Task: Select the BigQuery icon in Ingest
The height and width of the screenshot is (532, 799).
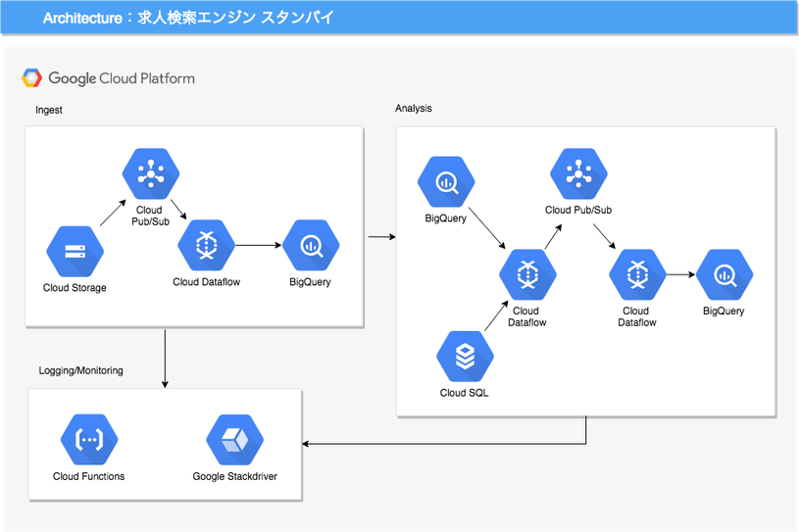Action: click(x=311, y=245)
